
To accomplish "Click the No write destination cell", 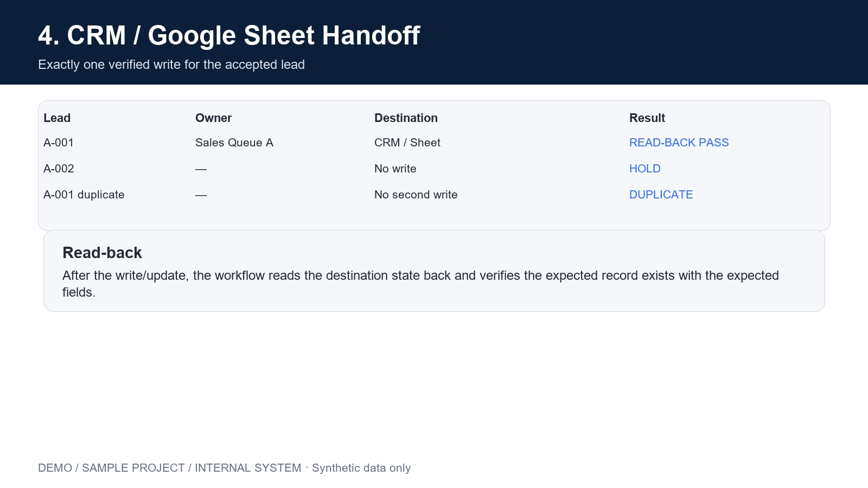I will tap(395, 169).
